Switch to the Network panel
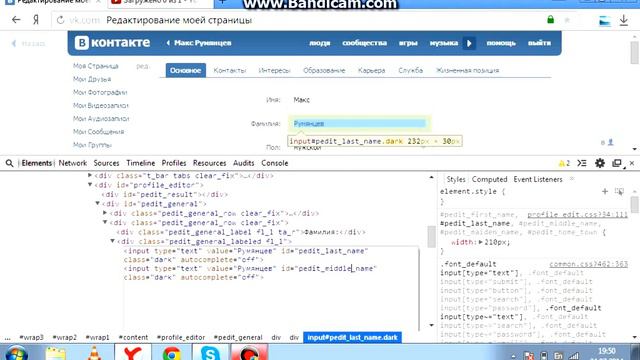The image size is (640, 360). tap(73, 163)
